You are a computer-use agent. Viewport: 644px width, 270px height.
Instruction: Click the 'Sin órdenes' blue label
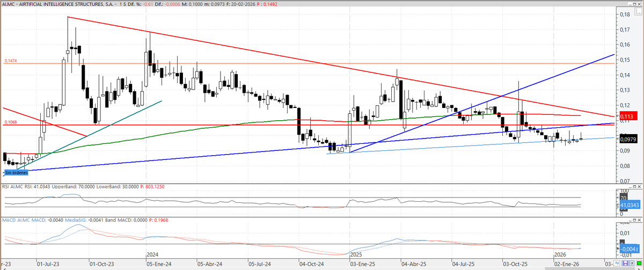(16, 172)
